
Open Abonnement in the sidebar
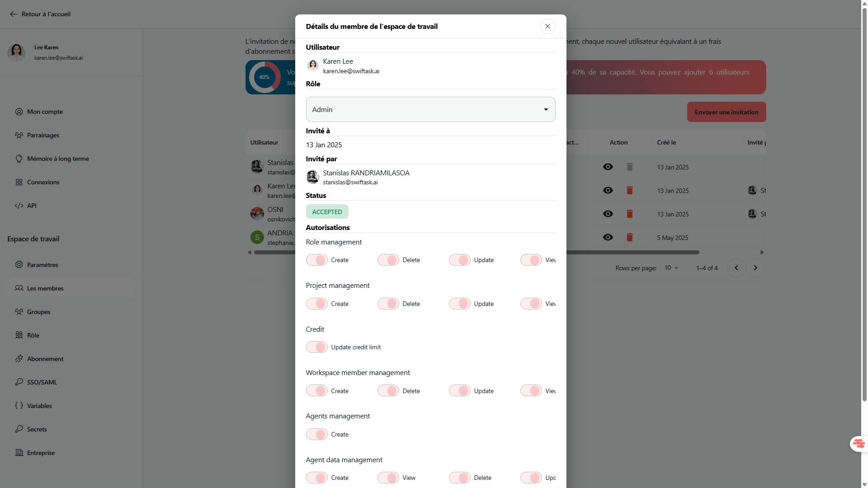tap(45, 359)
